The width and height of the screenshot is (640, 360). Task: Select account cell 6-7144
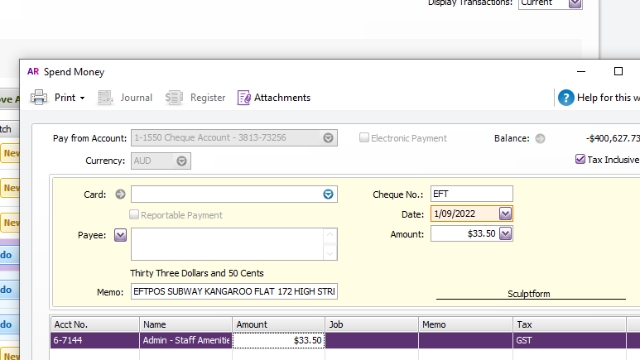95,340
